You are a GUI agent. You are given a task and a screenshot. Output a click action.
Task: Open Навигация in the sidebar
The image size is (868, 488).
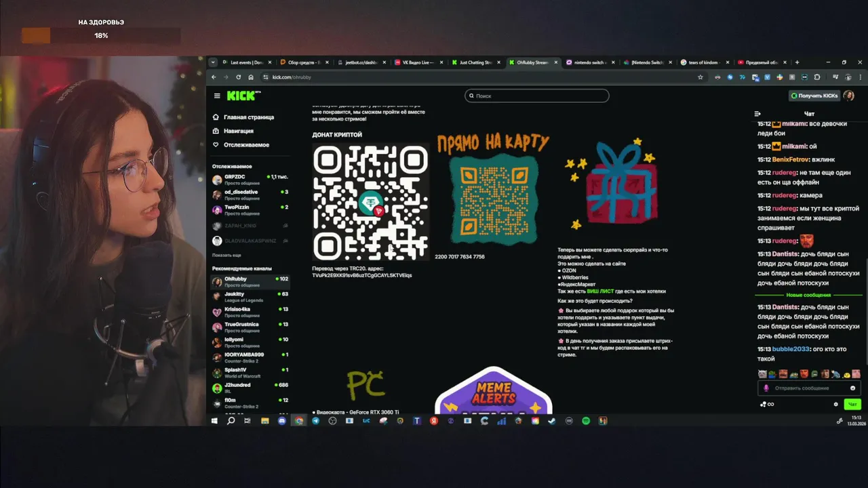233,131
